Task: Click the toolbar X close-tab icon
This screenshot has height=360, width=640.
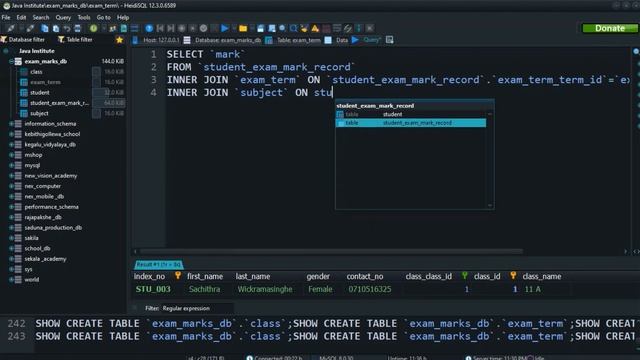Action: [369, 28]
